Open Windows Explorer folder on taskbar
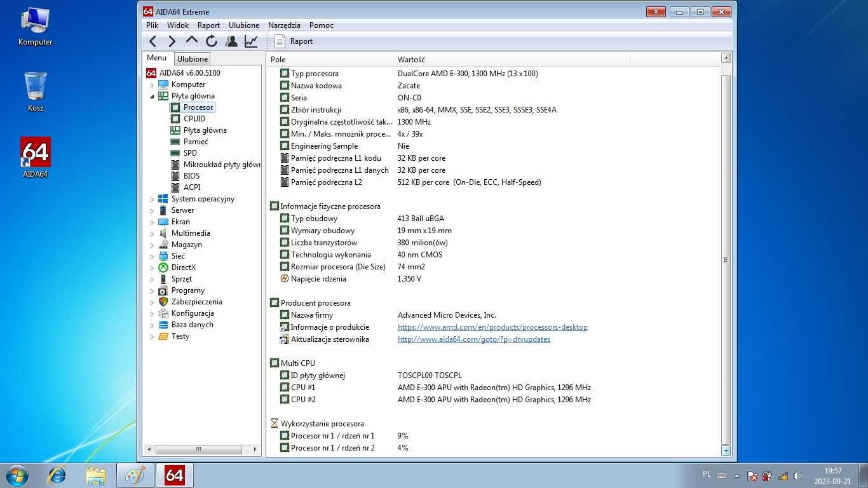 pos(97,475)
